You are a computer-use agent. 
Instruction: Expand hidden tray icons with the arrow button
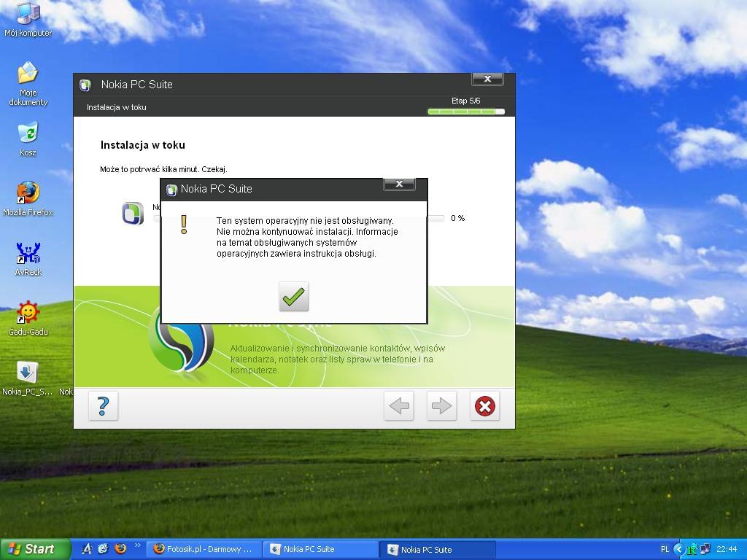click(x=679, y=549)
